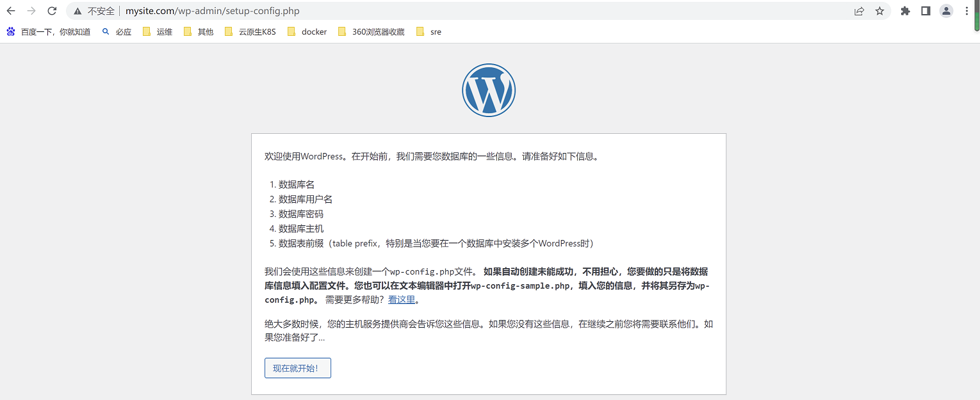
Task: Open the 云原生K8S bookmark folder
Action: point(250,31)
